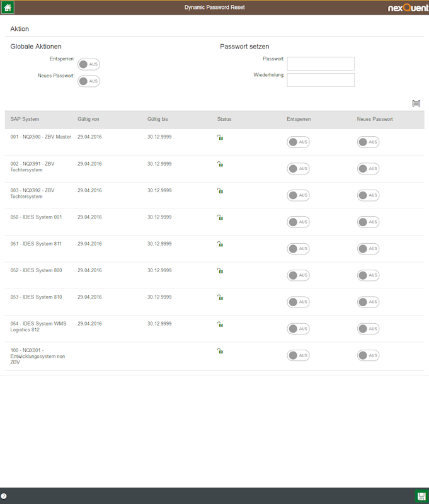This screenshot has height=504, width=429.
Task: Click lock status icon for 100 - NQX001
Action: 220,351
